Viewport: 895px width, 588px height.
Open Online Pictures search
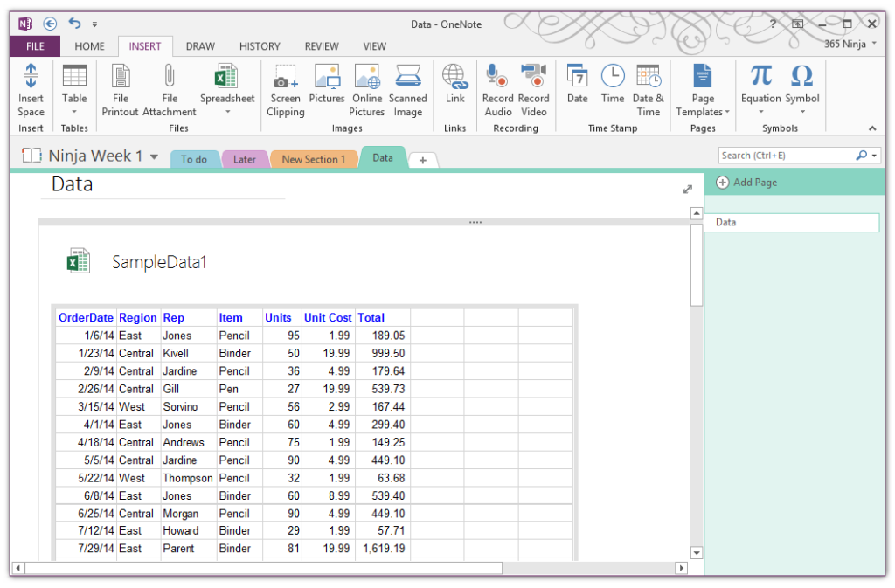point(367,90)
